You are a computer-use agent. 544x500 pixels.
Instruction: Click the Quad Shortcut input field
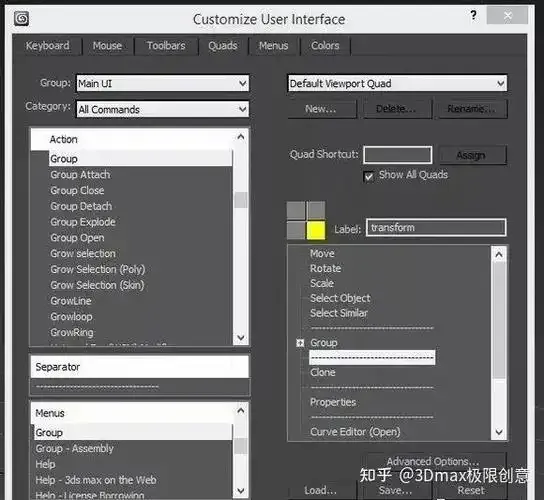point(398,155)
